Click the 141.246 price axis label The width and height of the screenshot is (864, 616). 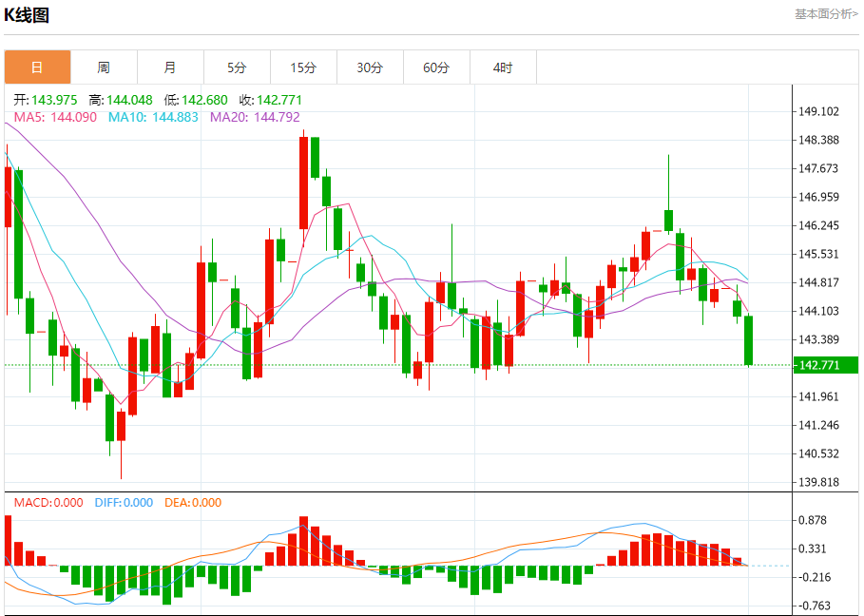point(818,425)
